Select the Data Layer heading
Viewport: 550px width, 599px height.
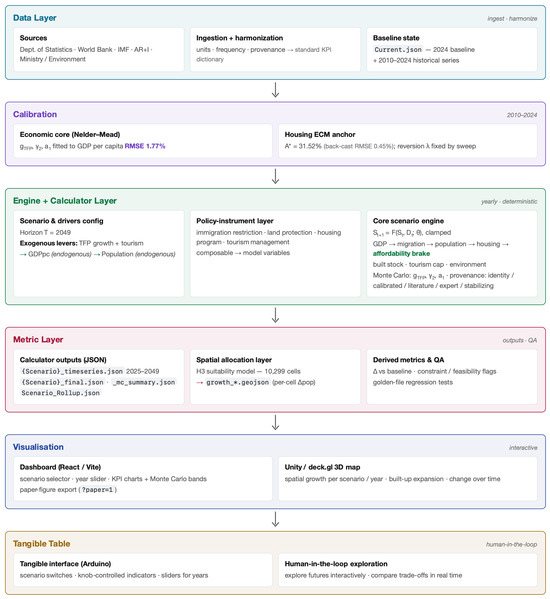[35, 18]
